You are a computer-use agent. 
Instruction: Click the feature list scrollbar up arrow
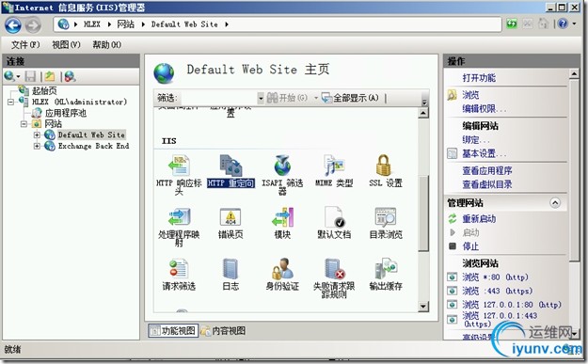[423, 113]
